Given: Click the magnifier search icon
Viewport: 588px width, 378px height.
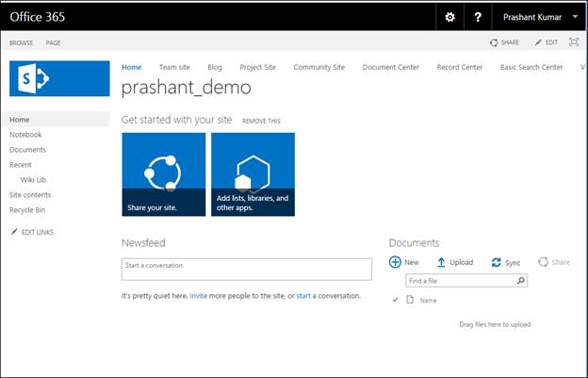Looking at the screenshot, I should [521, 281].
